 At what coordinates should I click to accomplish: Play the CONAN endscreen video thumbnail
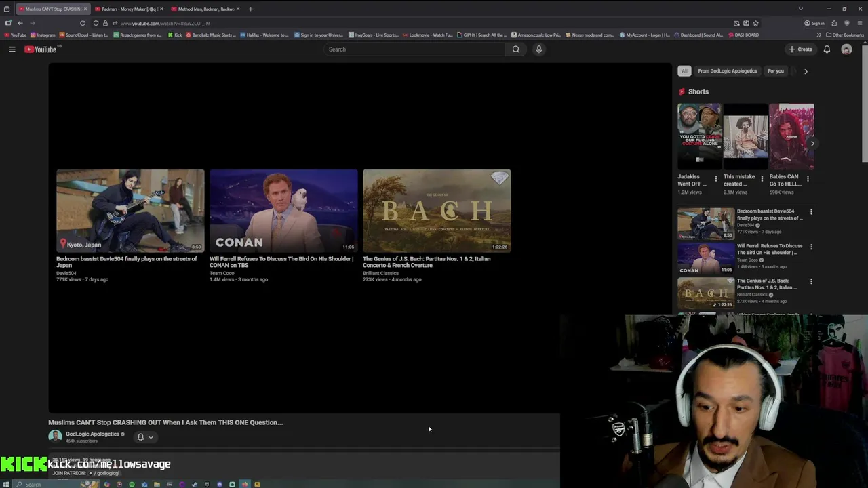click(x=283, y=211)
